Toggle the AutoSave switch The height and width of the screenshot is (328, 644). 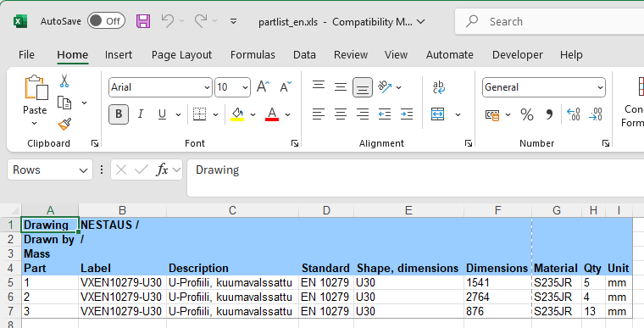106,21
